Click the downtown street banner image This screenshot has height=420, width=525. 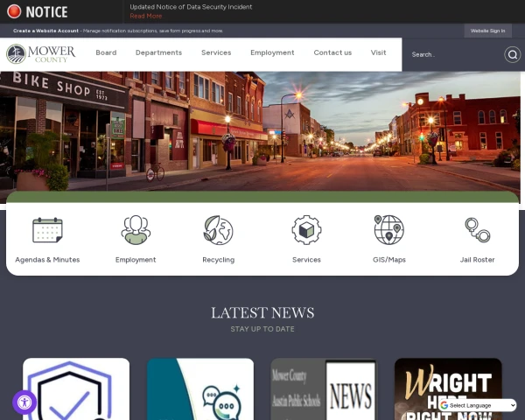tap(260, 131)
